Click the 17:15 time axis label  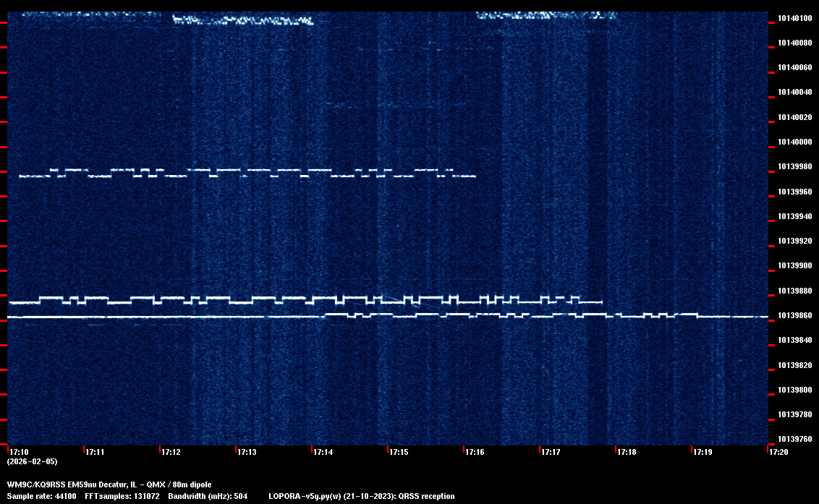coord(399,452)
